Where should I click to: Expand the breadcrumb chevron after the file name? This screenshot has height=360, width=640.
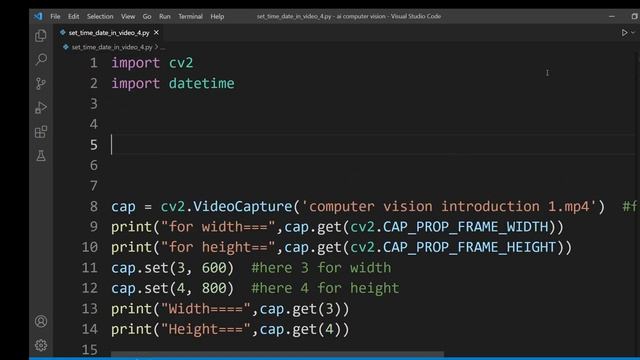tap(156, 47)
